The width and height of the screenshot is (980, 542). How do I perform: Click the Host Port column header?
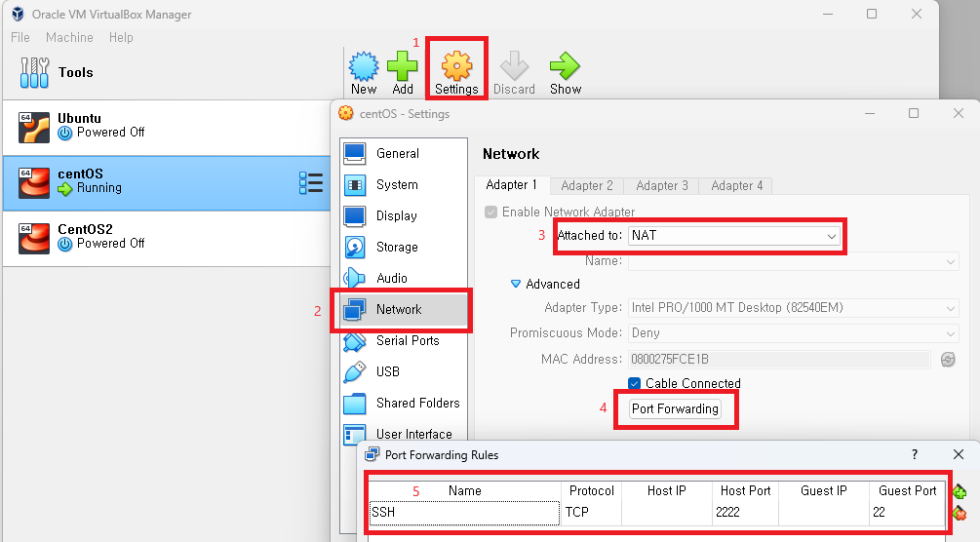click(x=745, y=490)
